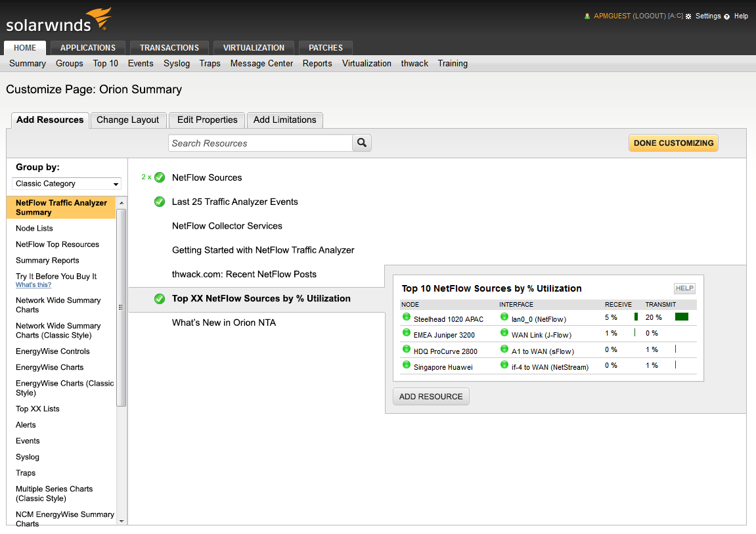Click the LOGOUT link
The height and width of the screenshot is (534, 756).
tap(649, 16)
